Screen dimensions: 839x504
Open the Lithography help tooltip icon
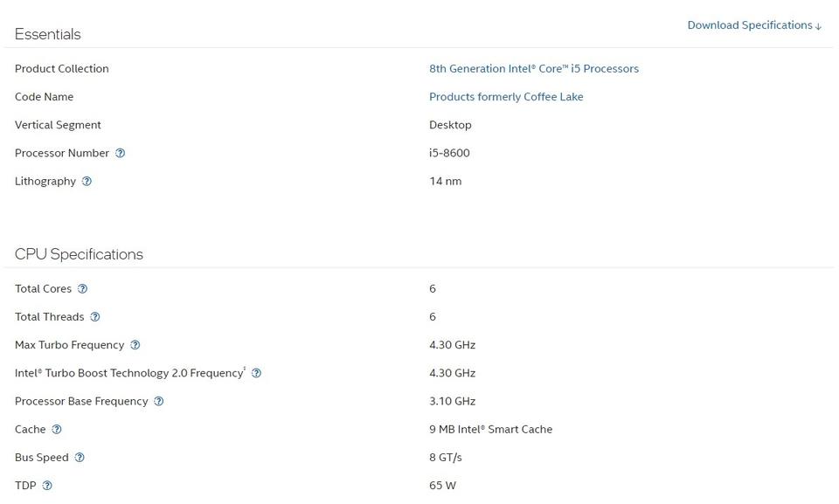point(87,181)
